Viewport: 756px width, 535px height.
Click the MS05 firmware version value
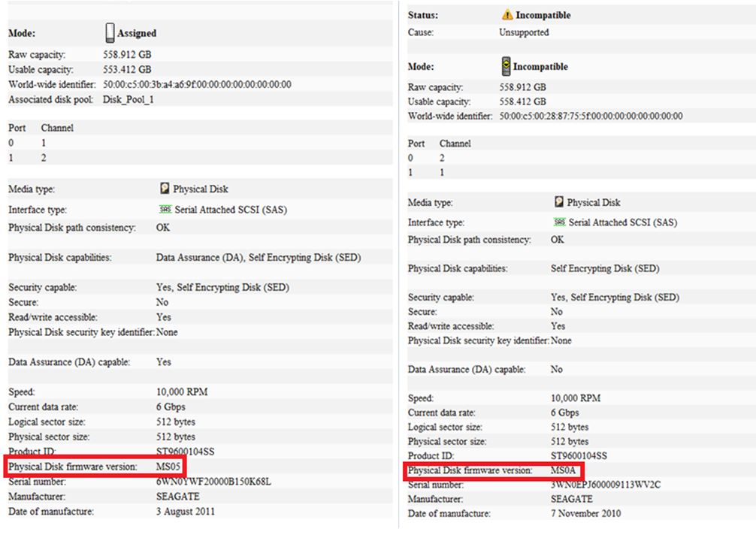[169, 467]
